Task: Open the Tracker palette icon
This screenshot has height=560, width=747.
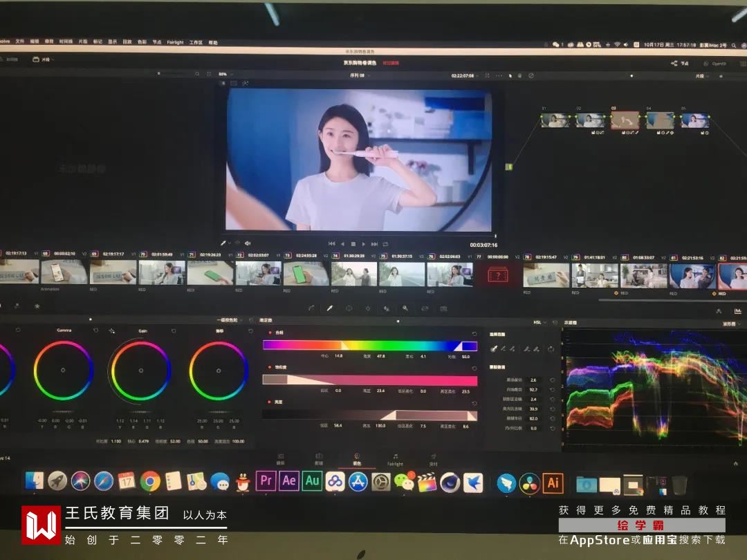Action: [x=368, y=308]
